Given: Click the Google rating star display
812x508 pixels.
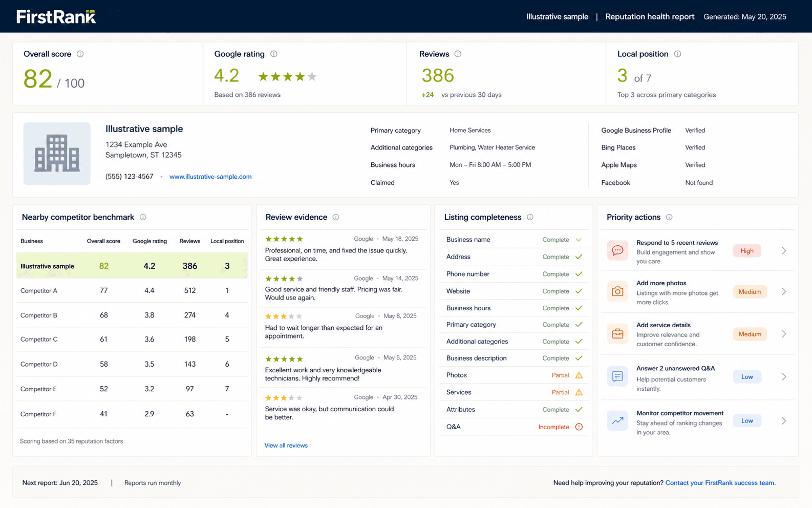Looking at the screenshot, I should (x=287, y=77).
